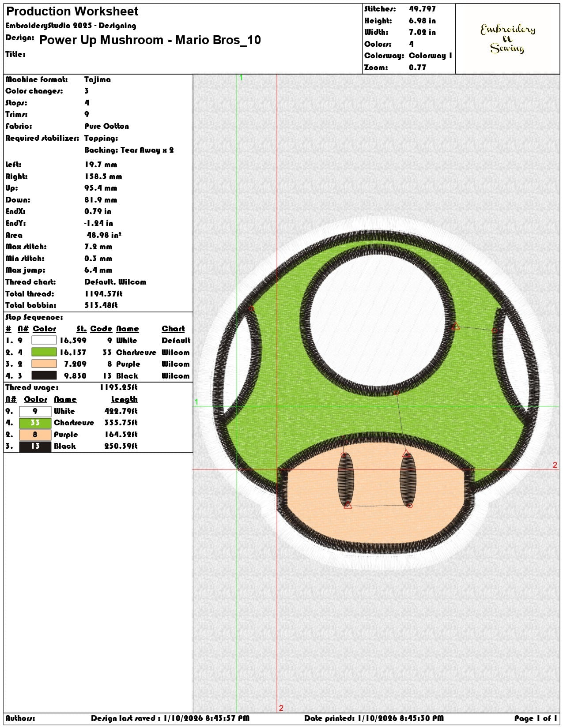Screen dimensions: 563x728
Task: Click the Design last saved timestamp
Action: pos(170,718)
